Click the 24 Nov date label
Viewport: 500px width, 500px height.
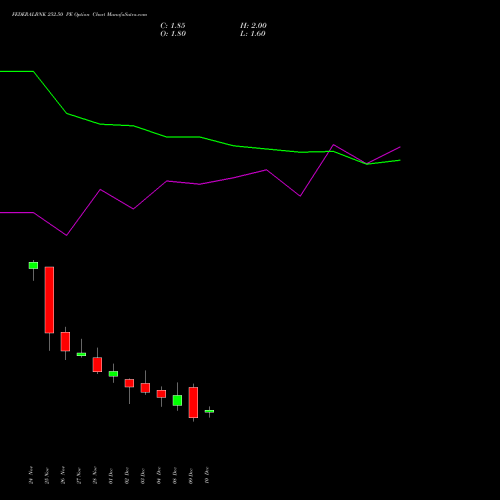pyautogui.click(x=31, y=475)
